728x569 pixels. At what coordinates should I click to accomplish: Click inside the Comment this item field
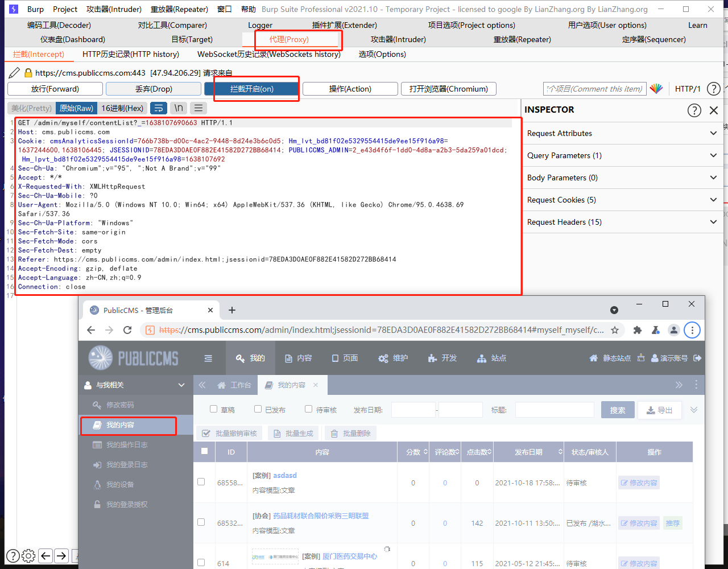click(x=594, y=89)
